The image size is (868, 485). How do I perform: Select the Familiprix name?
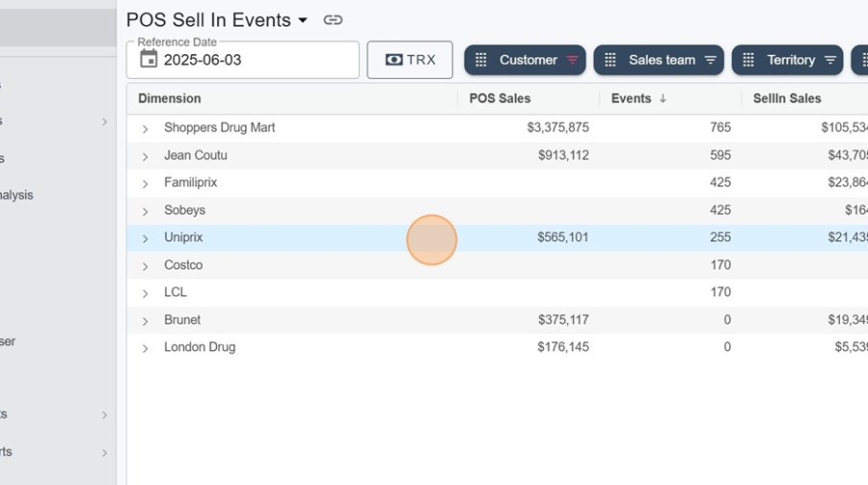(x=190, y=182)
